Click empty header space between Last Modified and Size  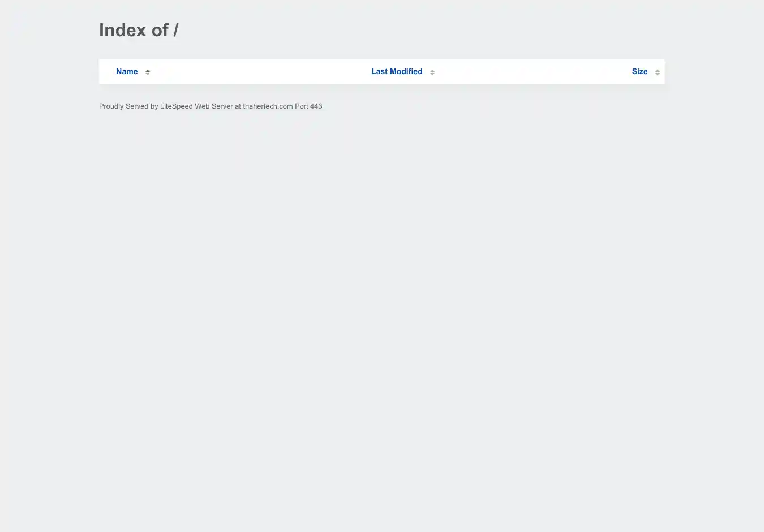pyautogui.click(x=532, y=71)
